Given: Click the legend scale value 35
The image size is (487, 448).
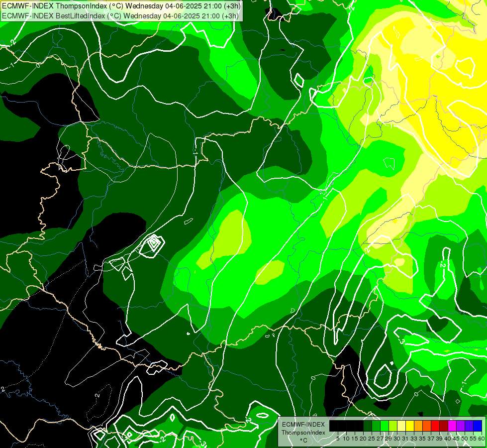Looking at the screenshot, I should click(x=422, y=439).
